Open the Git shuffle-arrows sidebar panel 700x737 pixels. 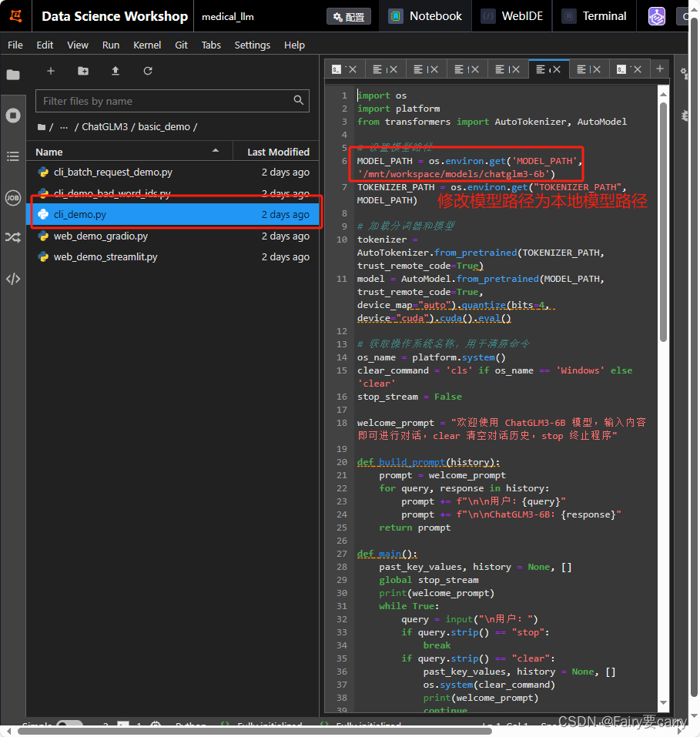13,237
